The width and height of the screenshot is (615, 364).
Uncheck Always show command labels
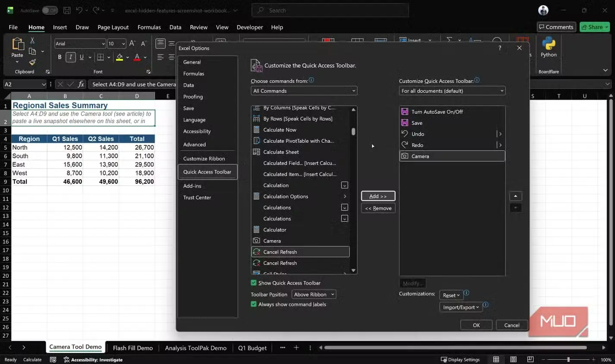pos(254,304)
